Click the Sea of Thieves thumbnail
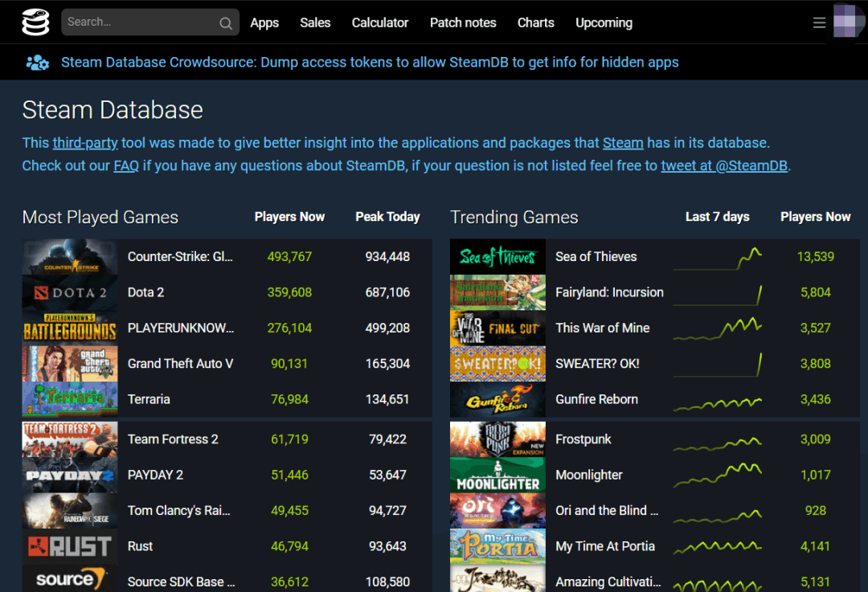 click(x=497, y=257)
